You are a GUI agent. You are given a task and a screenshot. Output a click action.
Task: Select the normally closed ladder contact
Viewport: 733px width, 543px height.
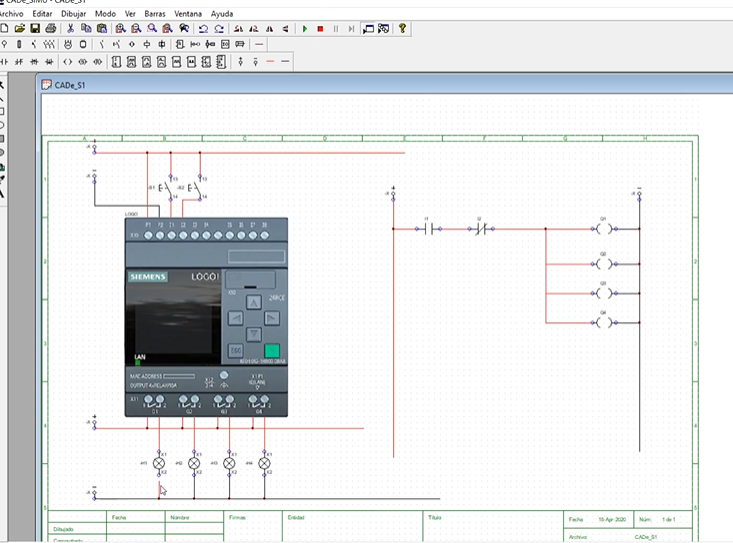(481, 229)
